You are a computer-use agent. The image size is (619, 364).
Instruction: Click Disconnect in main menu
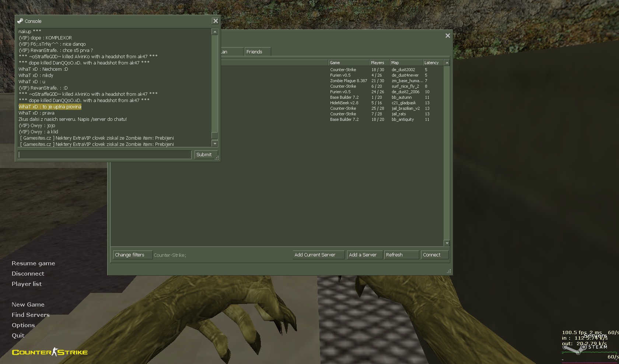pos(28,274)
